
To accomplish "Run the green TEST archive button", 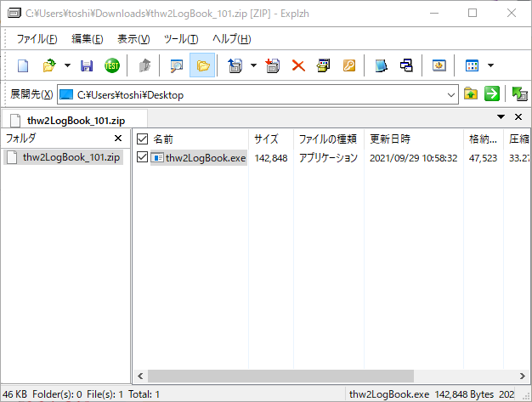I will coord(112,65).
